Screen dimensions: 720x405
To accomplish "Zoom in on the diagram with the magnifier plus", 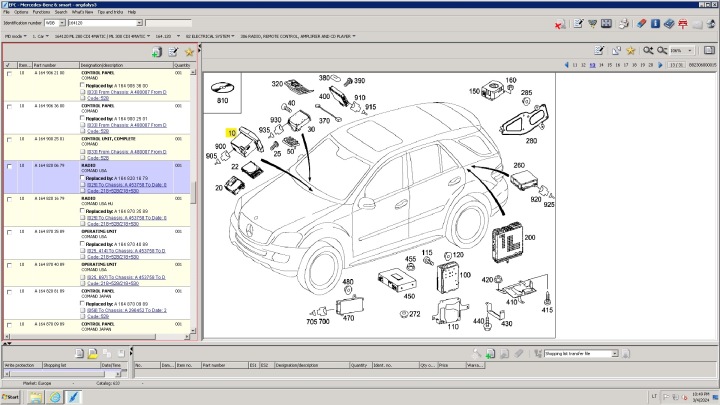I will coord(647,51).
